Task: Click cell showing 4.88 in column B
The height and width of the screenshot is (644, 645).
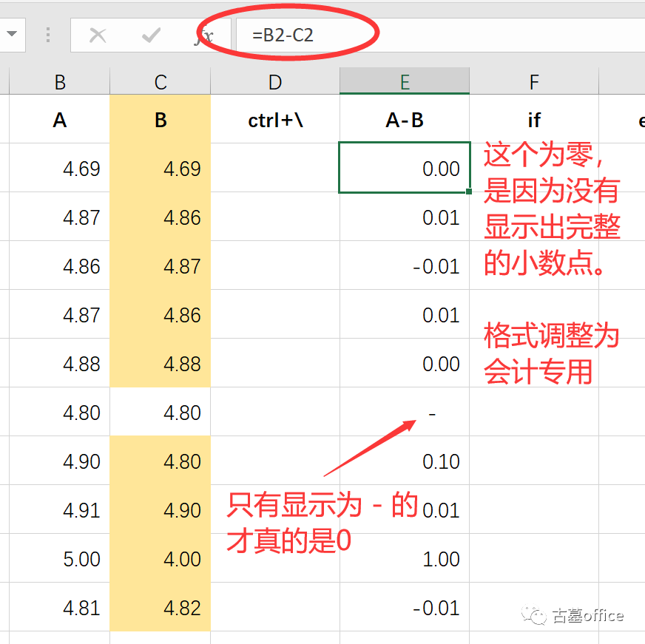Action: [60, 363]
